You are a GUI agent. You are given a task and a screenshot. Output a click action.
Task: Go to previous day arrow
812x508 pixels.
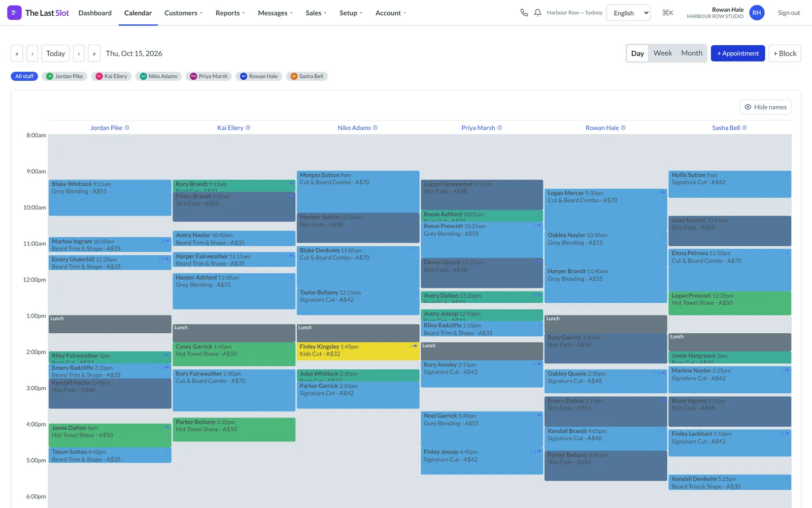tap(32, 53)
